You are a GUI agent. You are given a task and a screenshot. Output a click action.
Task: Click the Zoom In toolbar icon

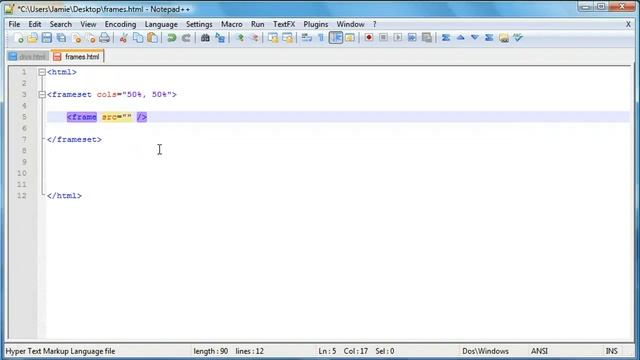240,38
